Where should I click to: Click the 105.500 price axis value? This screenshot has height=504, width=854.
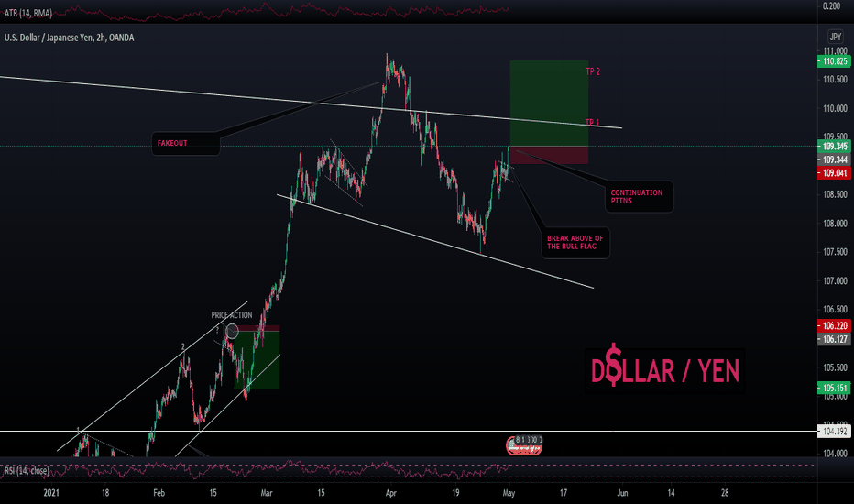pyautogui.click(x=835, y=367)
